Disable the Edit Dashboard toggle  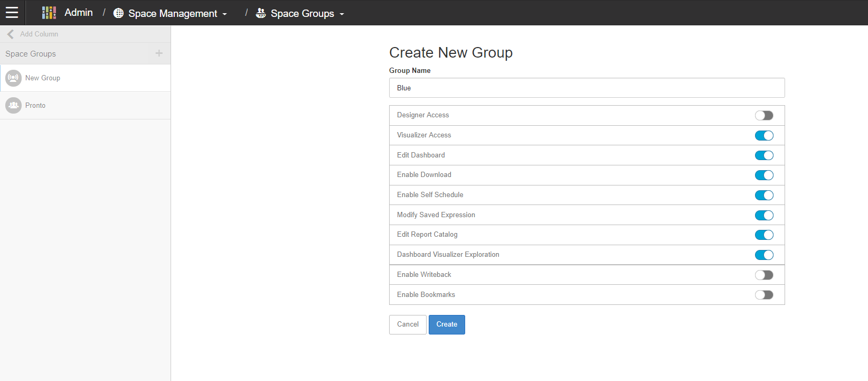763,155
